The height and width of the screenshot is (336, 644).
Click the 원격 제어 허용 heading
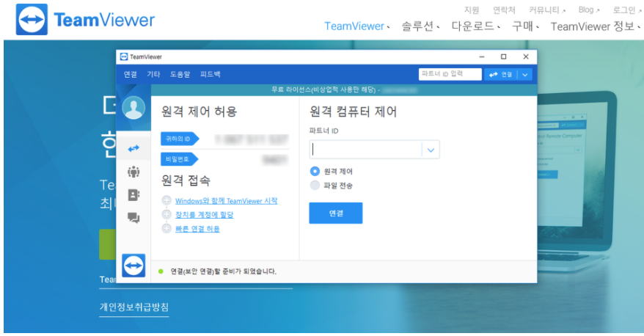click(200, 112)
